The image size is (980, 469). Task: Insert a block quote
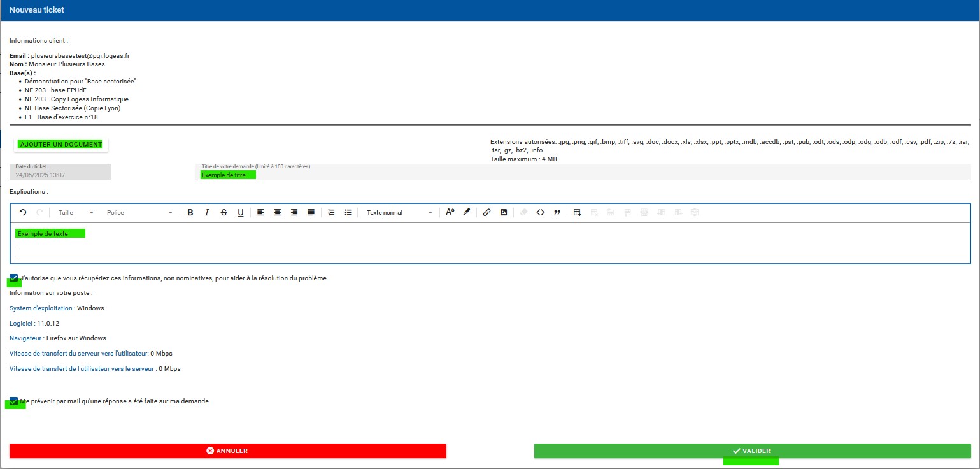[557, 213]
